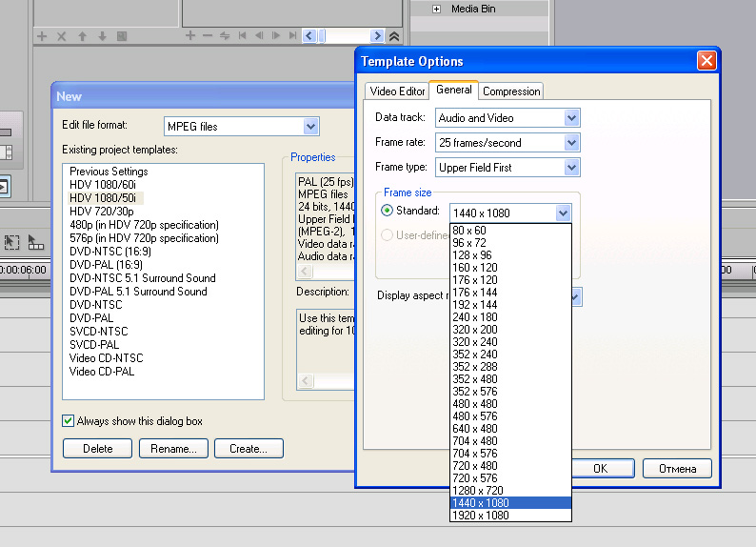Click the keyframe scrollbar thumb
The image size is (756, 547).
(322, 35)
